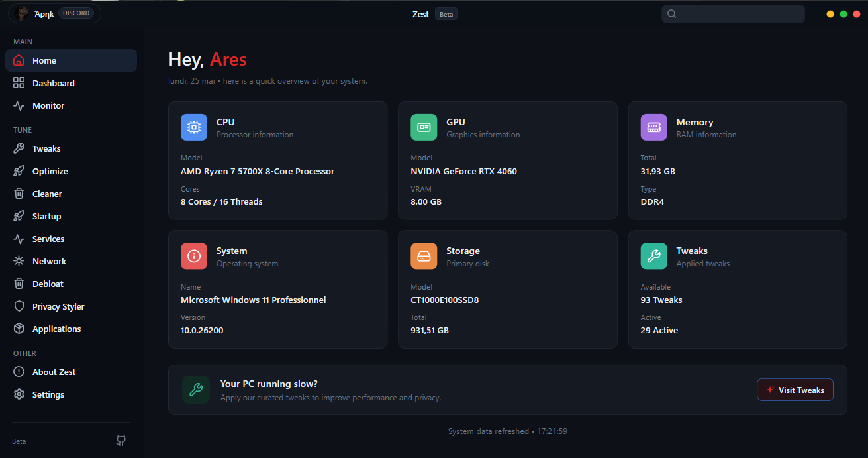Click the yellow window minimize dot

(830, 14)
